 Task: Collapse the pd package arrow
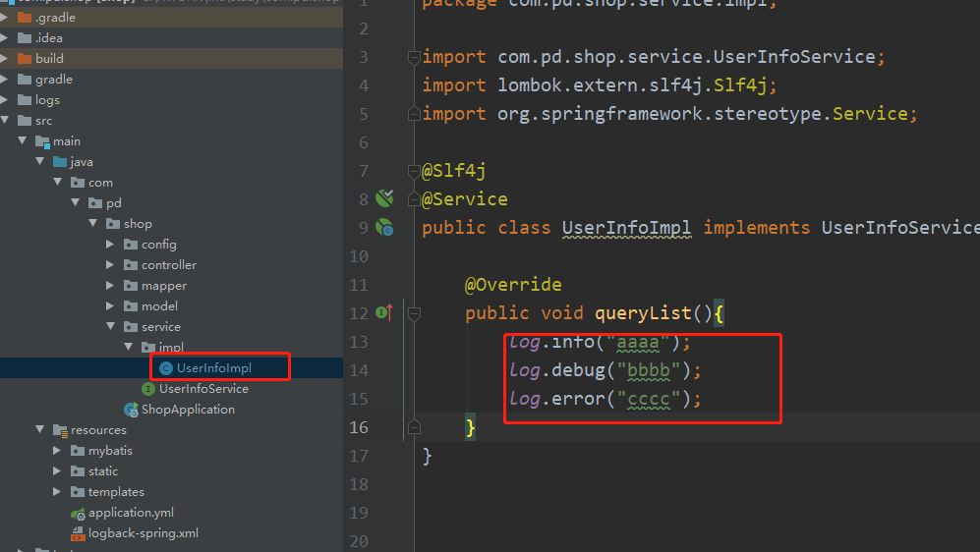pos(75,202)
